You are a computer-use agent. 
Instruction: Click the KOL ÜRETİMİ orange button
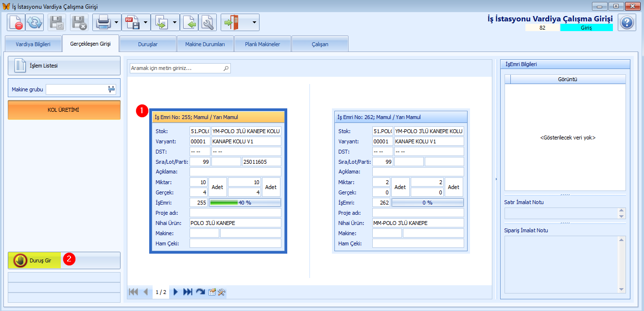[64, 110]
